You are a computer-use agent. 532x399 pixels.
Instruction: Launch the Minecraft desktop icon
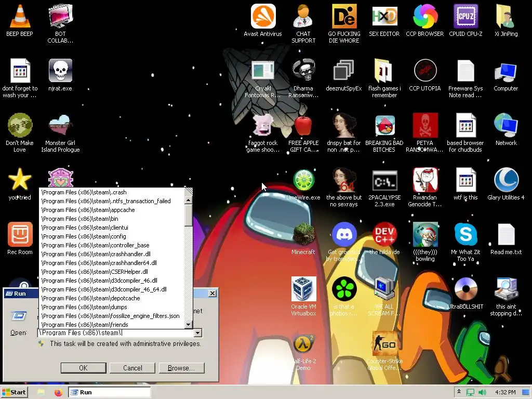click(303, 234)
